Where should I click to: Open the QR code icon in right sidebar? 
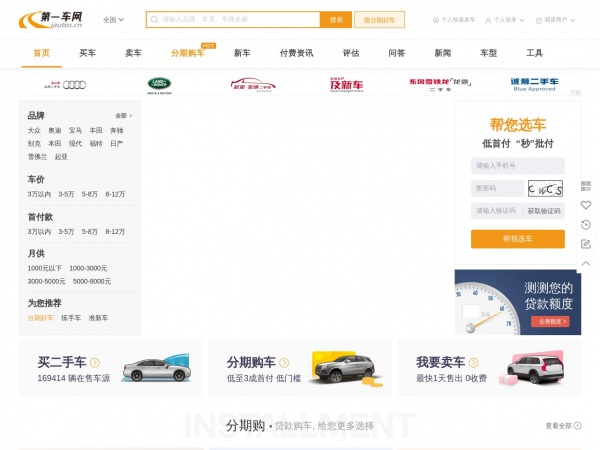tap(586, 186)
